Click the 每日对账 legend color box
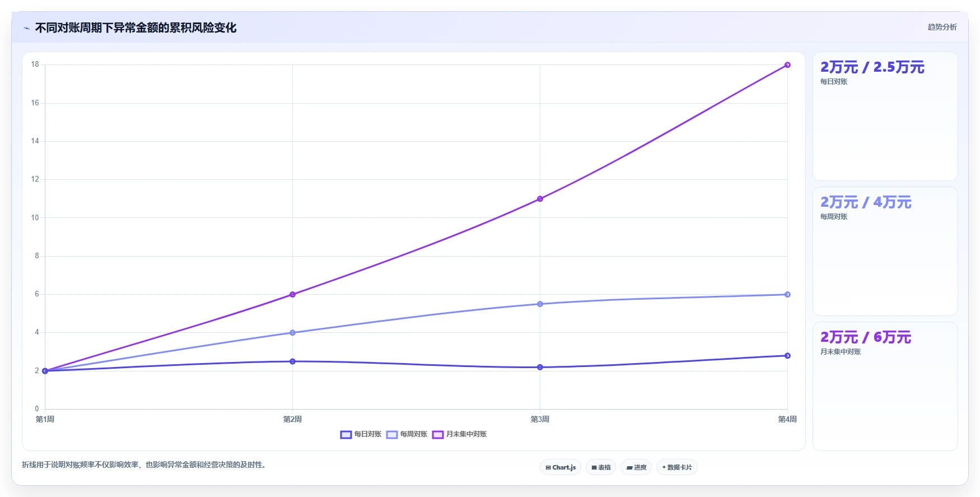The width and height of the screenshot is (980, 497). pos(346,435)
